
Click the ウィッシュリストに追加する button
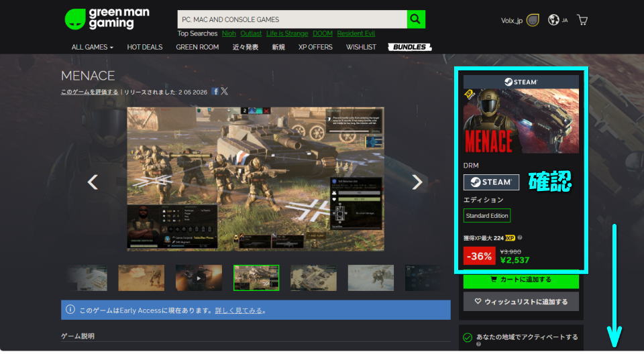[x=521, y=302]
